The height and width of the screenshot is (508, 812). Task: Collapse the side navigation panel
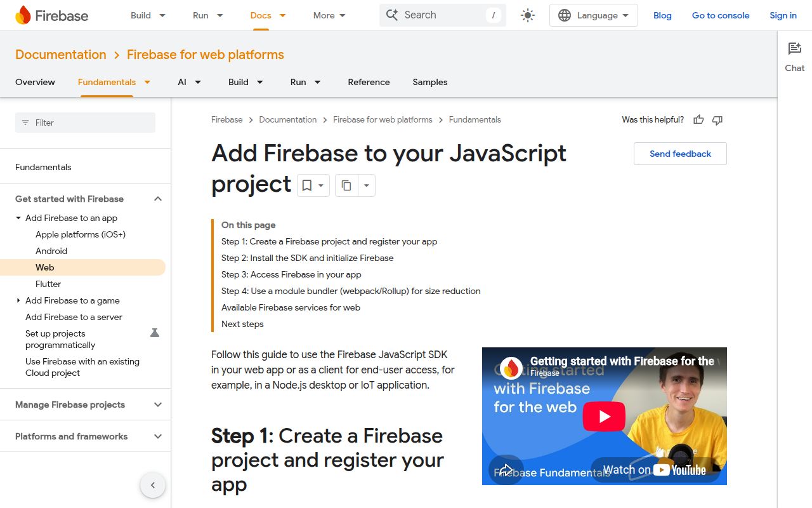153,485
